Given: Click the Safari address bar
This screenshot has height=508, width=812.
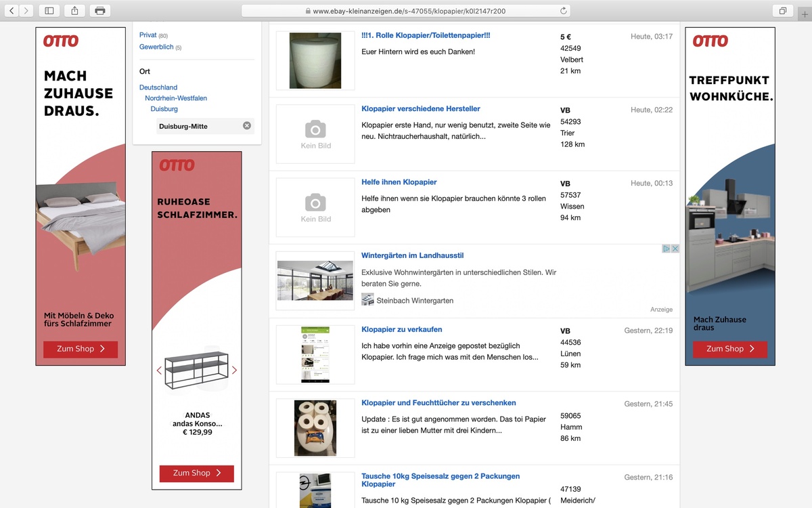Looking at the screenshot, I should 406,11.
